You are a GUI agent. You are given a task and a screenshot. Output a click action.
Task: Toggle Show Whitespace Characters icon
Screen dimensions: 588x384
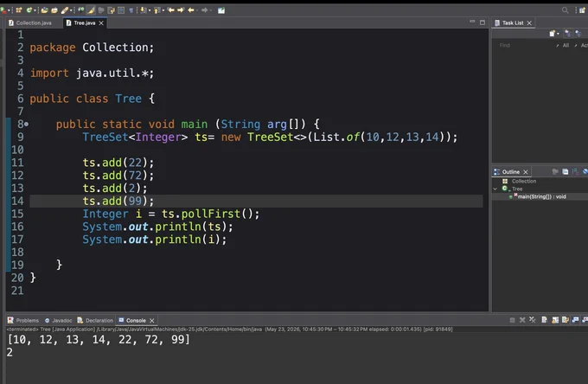pos(131,10)
